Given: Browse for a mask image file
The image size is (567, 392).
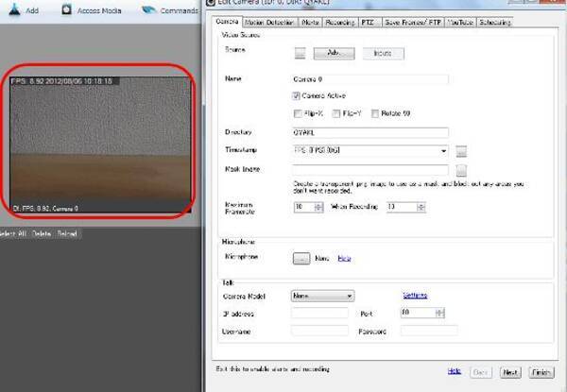Looking at the screenshot, I should (x=461, y=170).
